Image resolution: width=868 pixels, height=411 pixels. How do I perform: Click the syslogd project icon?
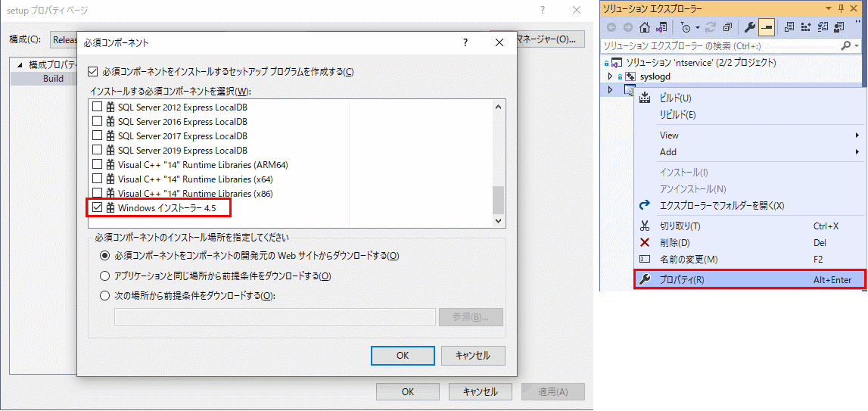[x=630, y=76]
